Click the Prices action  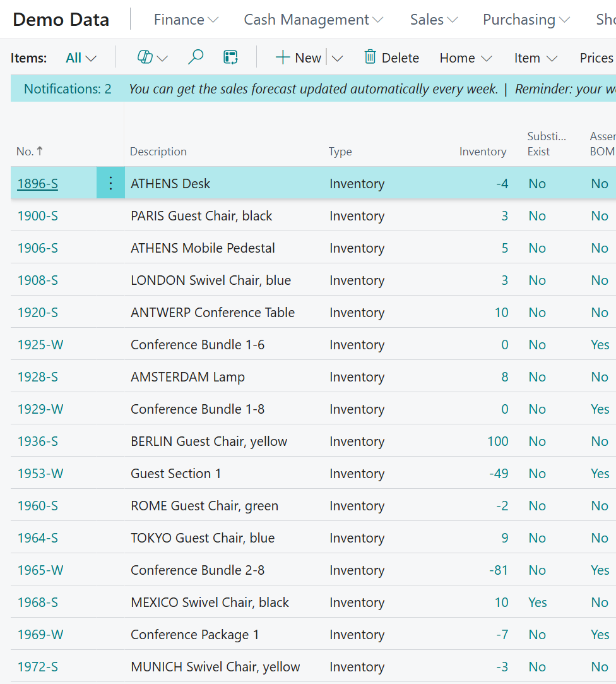point(596,57)
